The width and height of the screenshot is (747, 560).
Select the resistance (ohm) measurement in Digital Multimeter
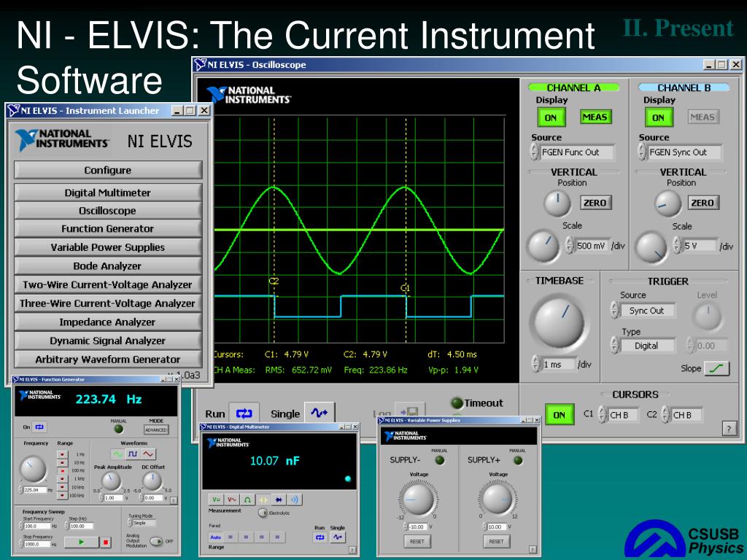(x=247, y=499)
